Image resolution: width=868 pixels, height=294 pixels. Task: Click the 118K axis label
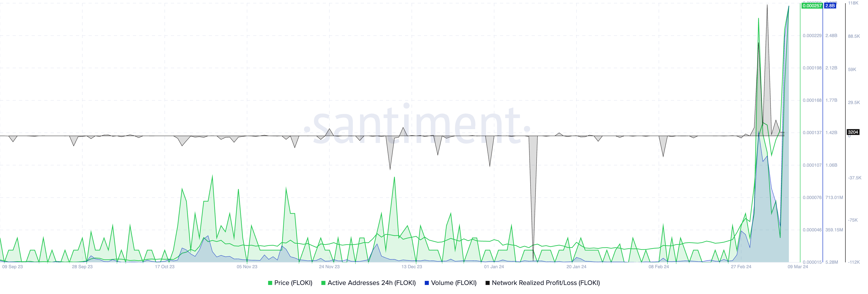click(853, 3)
